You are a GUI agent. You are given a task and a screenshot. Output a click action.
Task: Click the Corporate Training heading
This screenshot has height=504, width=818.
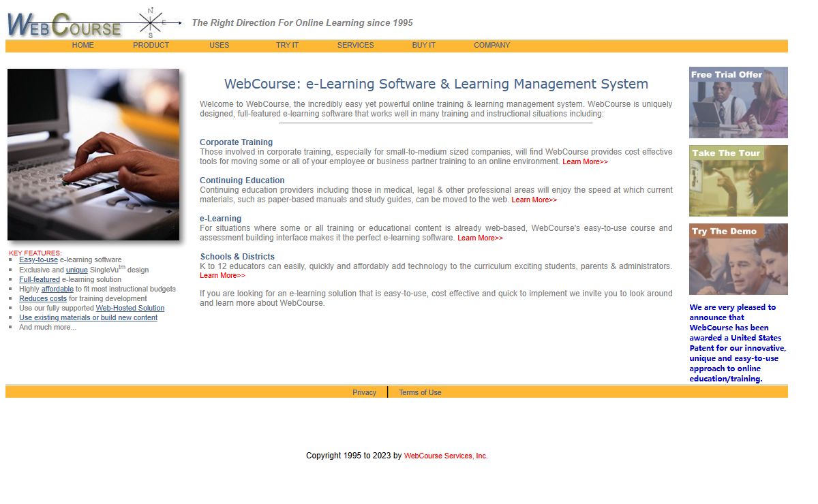point(236,142)
